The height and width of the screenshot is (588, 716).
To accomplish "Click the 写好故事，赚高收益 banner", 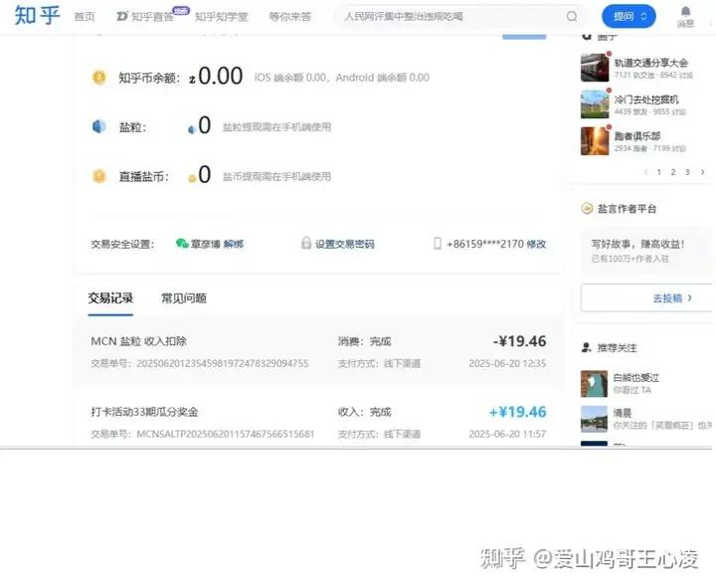I will (646, 251).
